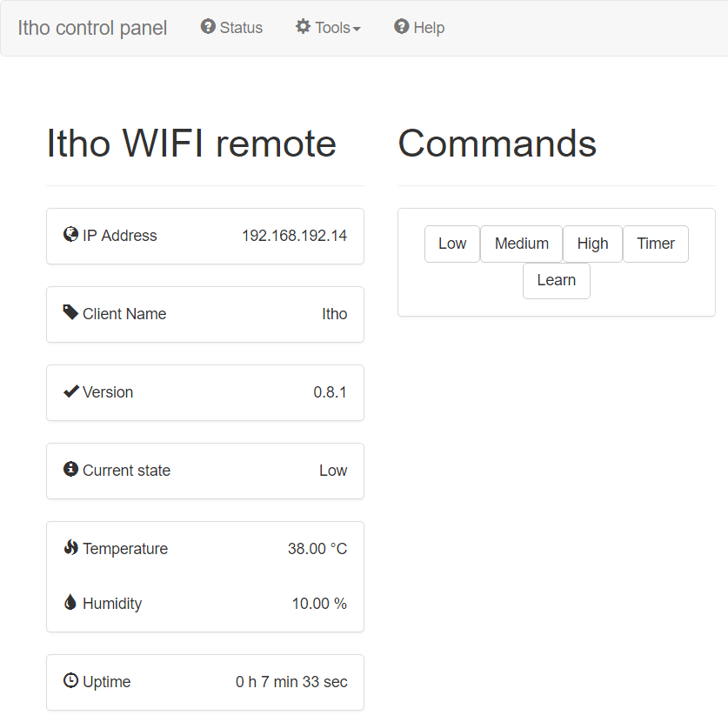
Task: Click the tag icon next to Client Name
Action: (71, 312)
